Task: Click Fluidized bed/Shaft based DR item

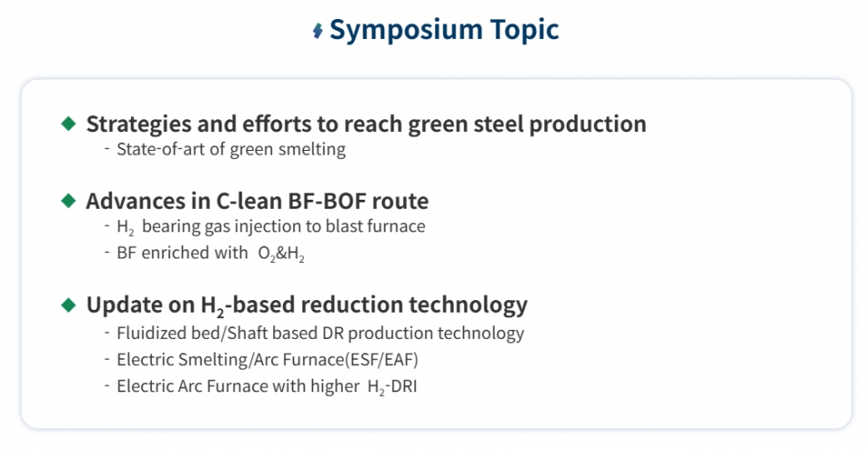Action: click(x=320, y=333)
